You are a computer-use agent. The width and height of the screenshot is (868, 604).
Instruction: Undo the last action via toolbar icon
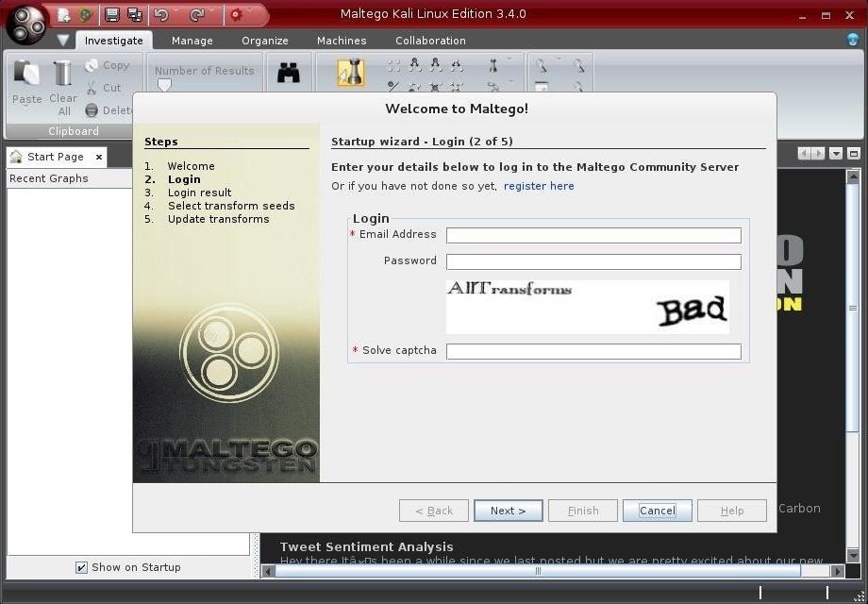tap(162, 14)
